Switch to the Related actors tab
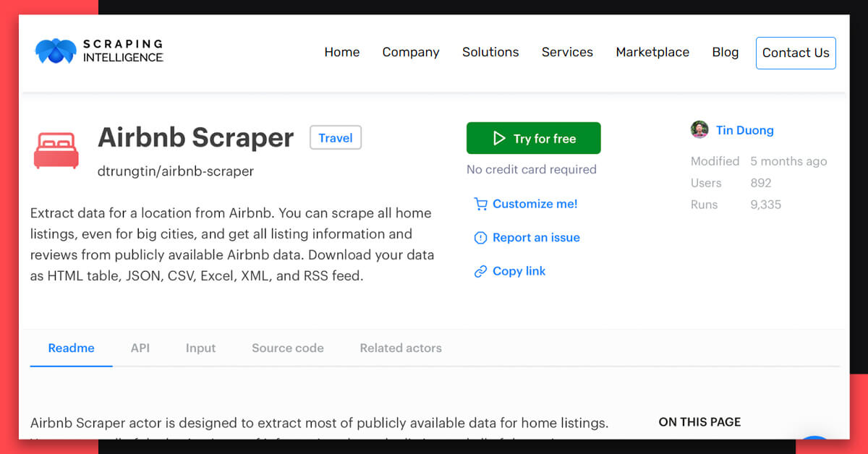Screen dimensions: 868x454 (x=401, y=348)
